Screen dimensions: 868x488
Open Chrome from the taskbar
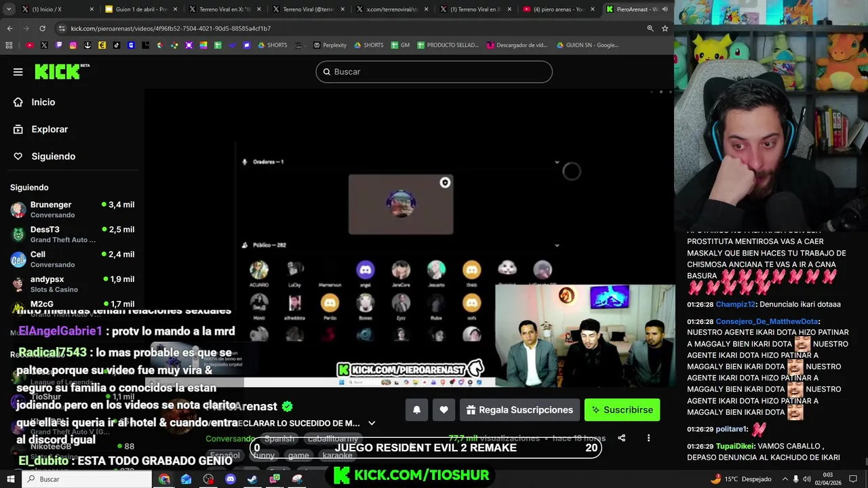[164, 479]
